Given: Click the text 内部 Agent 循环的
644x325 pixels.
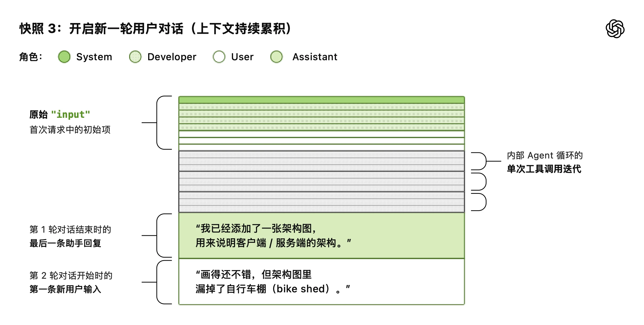Looking at the screenshot, I should pos(545,155).
